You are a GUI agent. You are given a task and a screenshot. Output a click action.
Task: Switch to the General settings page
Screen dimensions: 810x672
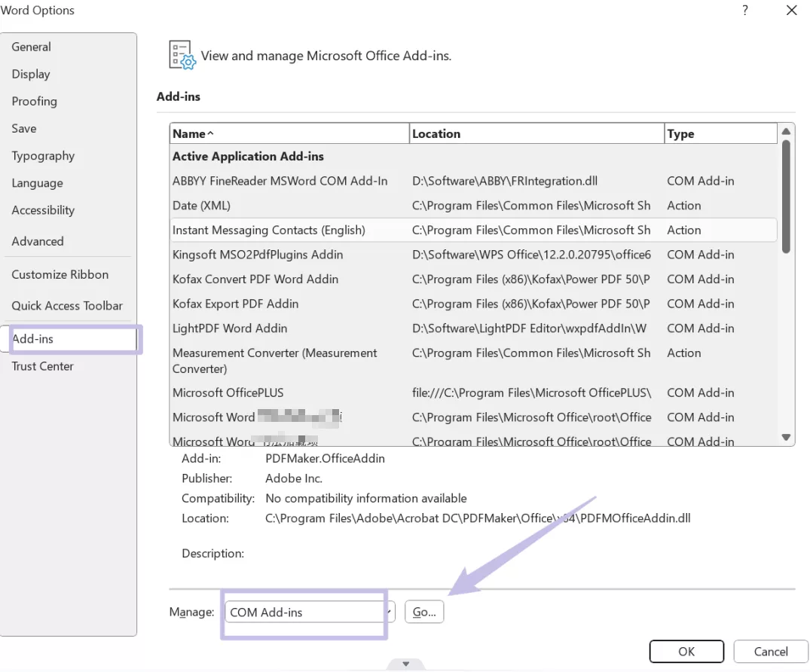[x=31, y=47]
